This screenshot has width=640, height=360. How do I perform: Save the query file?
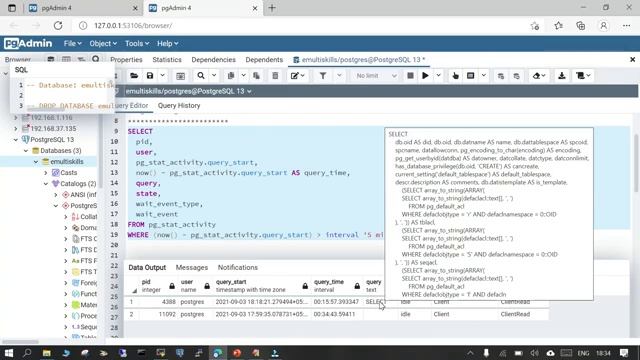[150, 76]
